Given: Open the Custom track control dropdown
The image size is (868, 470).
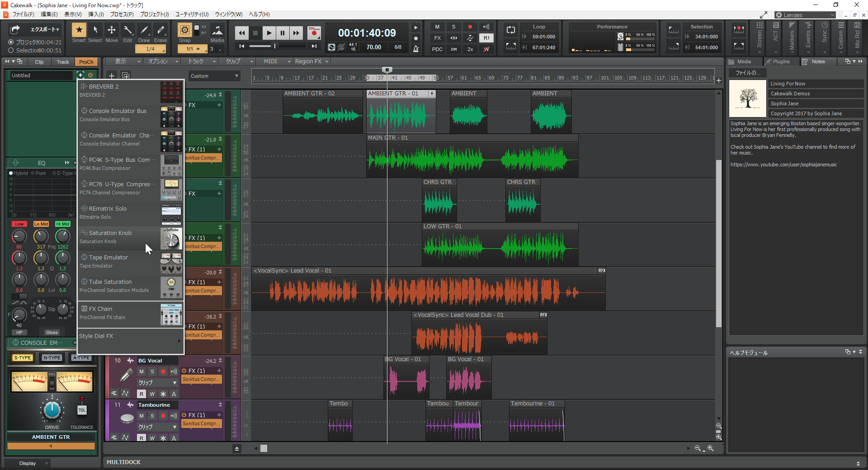Looking at the screenshot, I should [214, 76].
